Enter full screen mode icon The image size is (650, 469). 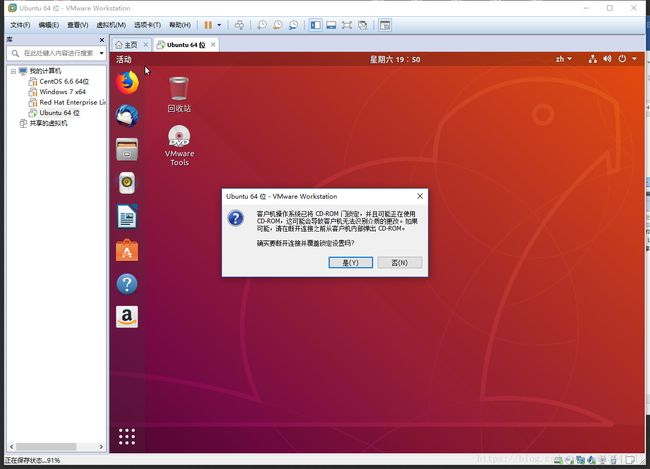point(347,25)
